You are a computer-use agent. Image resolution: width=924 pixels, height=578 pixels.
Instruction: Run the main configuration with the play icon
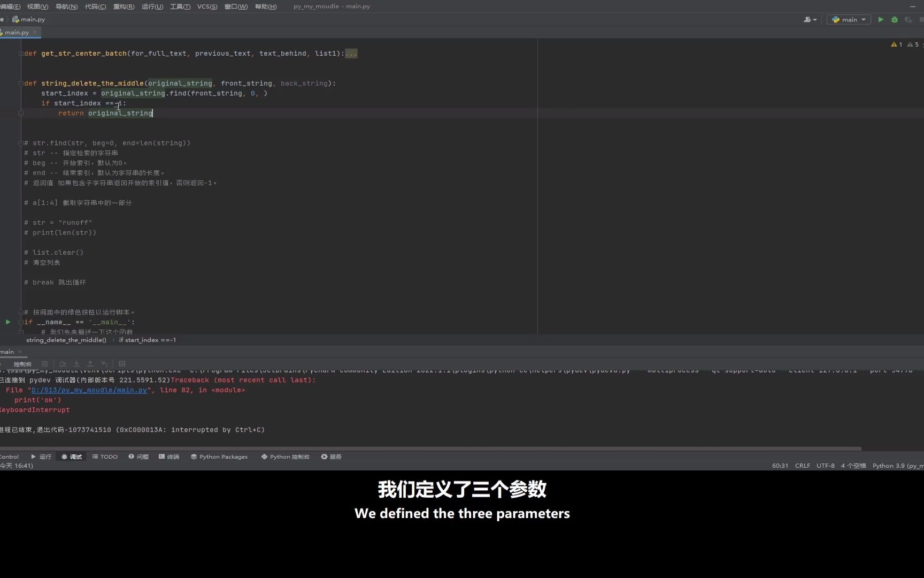click(881, 19)
